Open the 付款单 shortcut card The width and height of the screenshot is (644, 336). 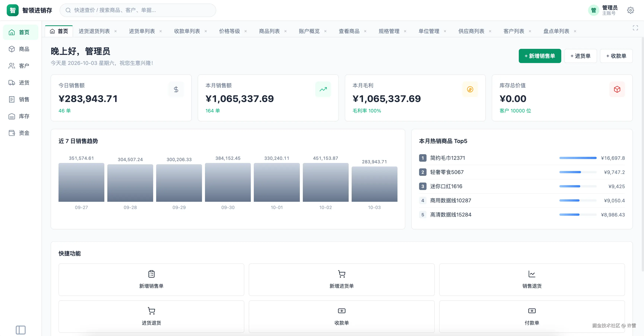[x=532, y=316]
